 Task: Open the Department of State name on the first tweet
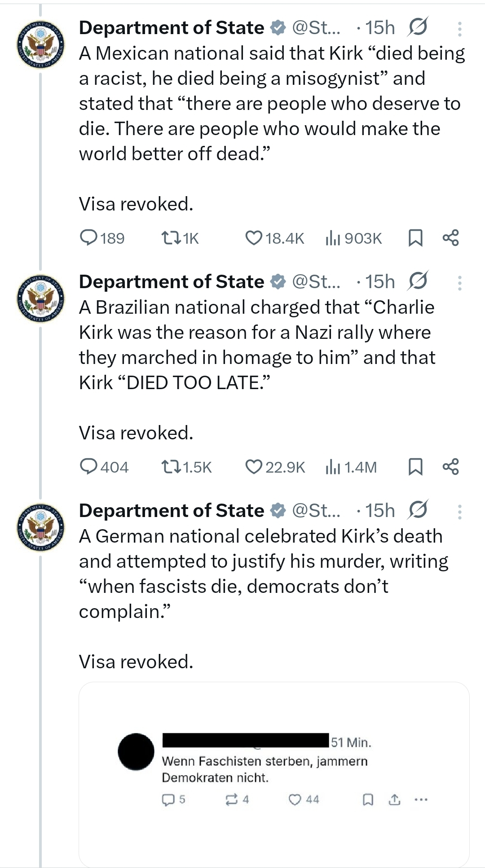click(172, 28)
